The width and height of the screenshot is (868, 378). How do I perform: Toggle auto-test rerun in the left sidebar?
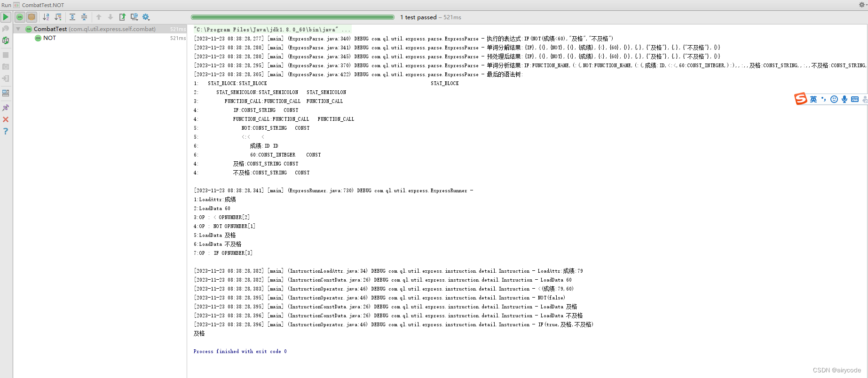(x=6, y=40)
